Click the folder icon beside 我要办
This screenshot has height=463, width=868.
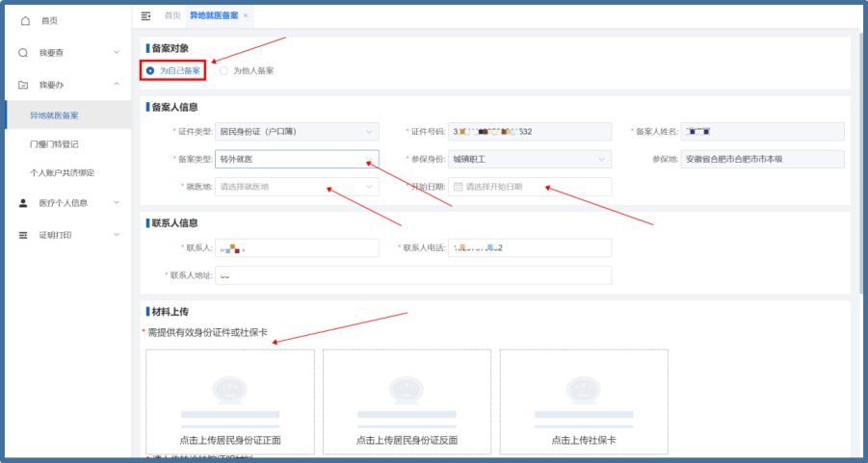coord(24,85)
